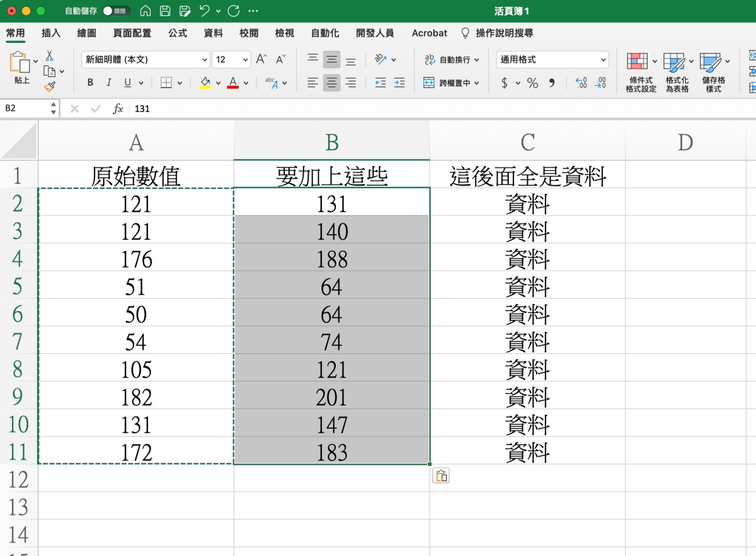Click the Name Box showing B2

[x=25, y=108]
